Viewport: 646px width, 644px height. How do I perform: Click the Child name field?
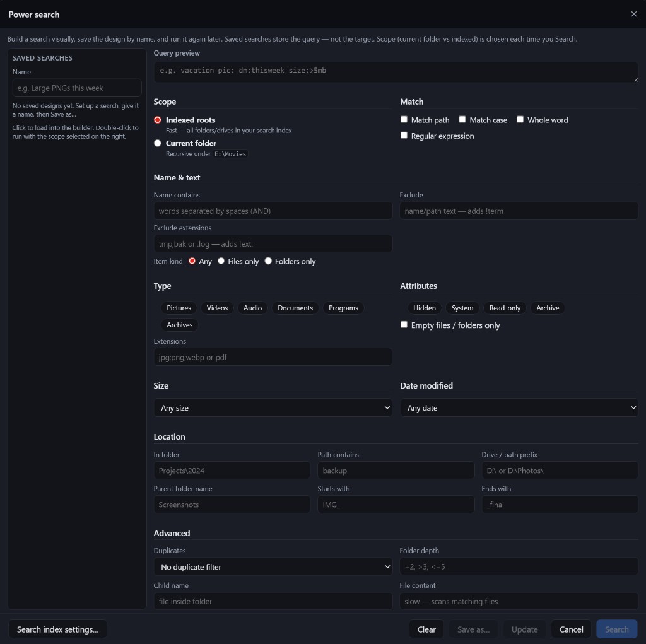(273, 601)
